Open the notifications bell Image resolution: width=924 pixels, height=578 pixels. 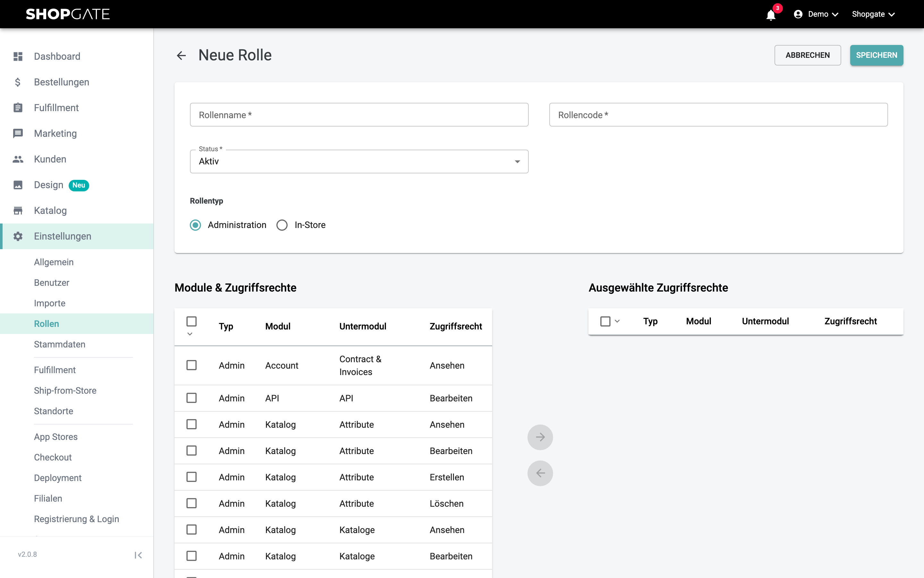(x=771, y=14)
